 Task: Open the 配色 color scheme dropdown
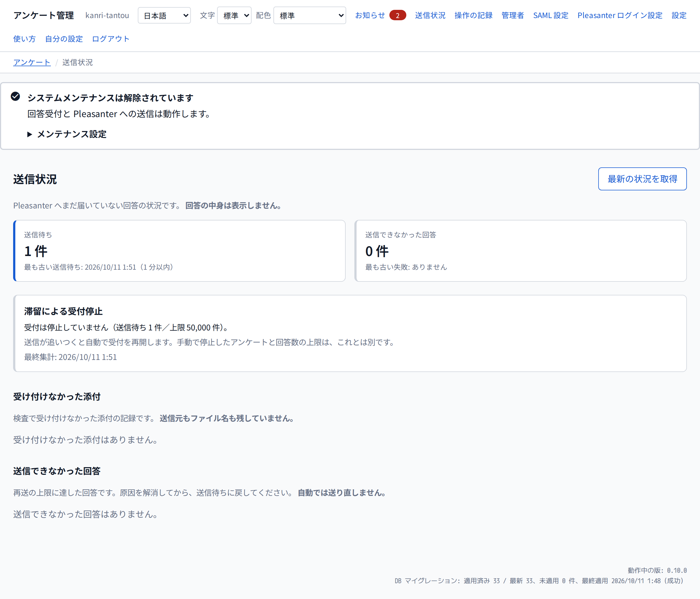coord(310,16)
